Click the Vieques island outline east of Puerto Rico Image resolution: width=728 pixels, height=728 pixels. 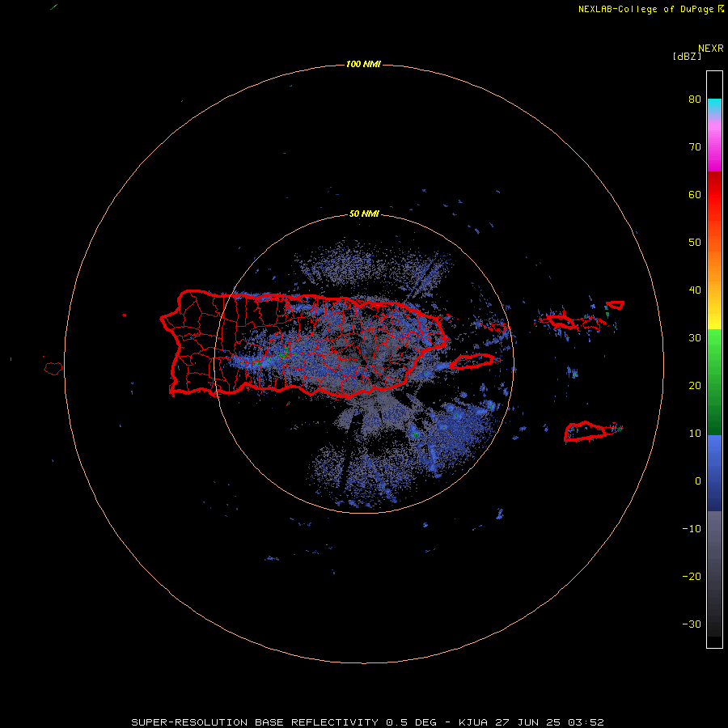tap(472, 362)
